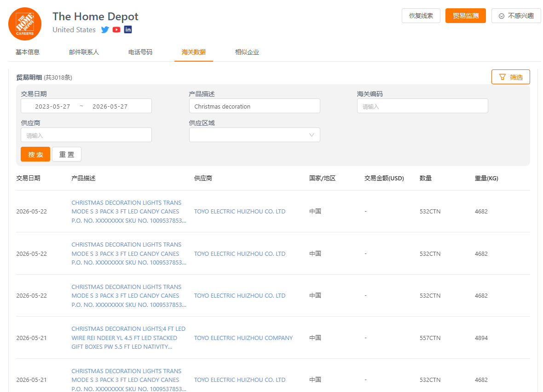The width and height of the screenshot is (543, 392).
Task: Click the 重量(KG) column header
Action: point(486,179)
